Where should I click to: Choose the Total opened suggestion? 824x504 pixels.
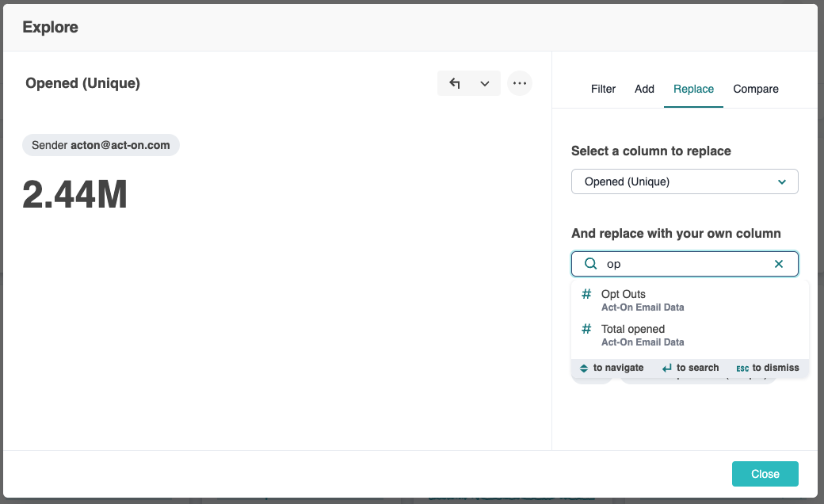pos(689,334)
